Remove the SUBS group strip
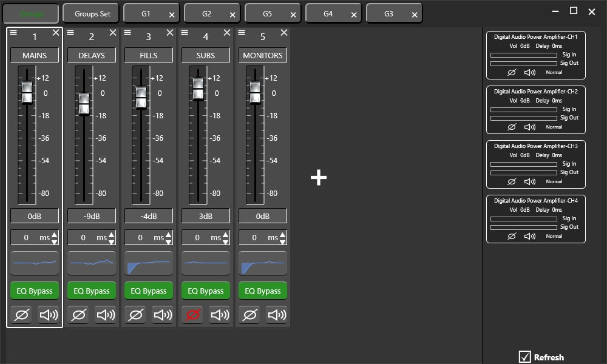This screenshot has width=607, height=364. [x=227, y=33]
